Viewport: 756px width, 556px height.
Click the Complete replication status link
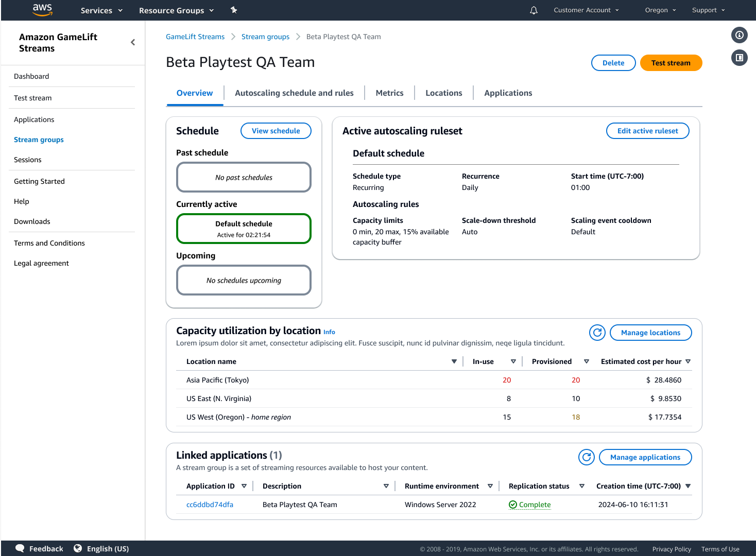[535, 505]
